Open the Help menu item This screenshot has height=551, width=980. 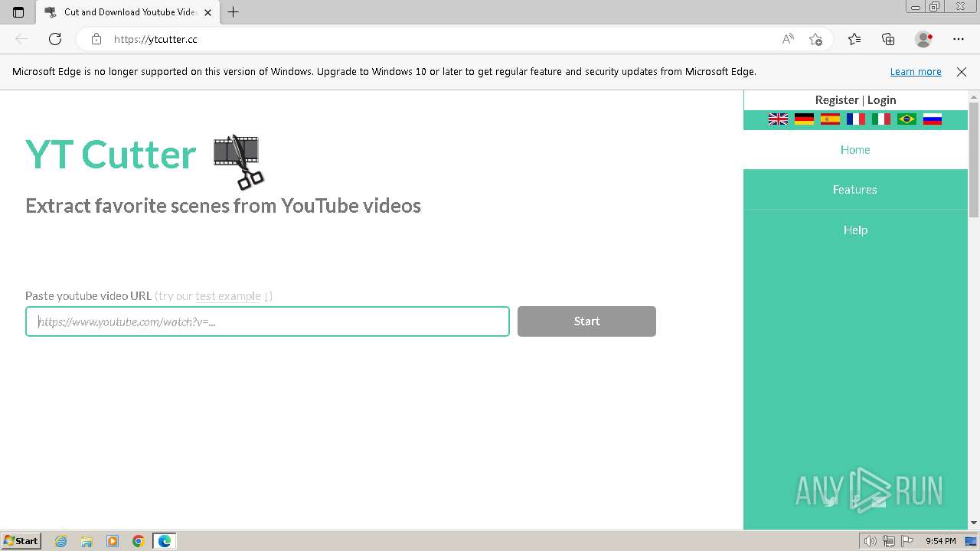click(855, 230)
